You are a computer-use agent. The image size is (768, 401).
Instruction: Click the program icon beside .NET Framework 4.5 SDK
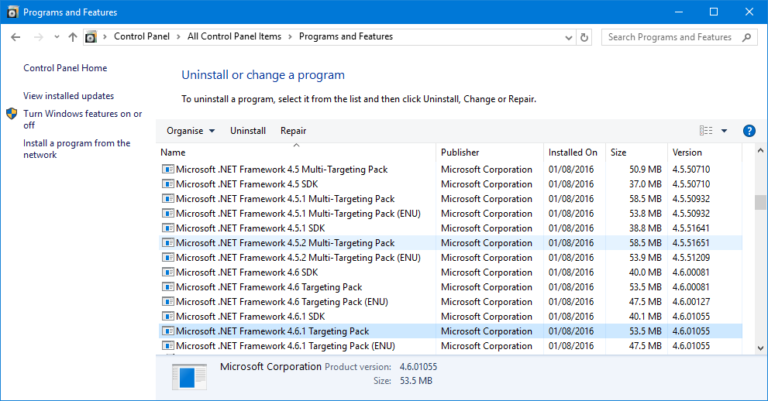[167, 184]
